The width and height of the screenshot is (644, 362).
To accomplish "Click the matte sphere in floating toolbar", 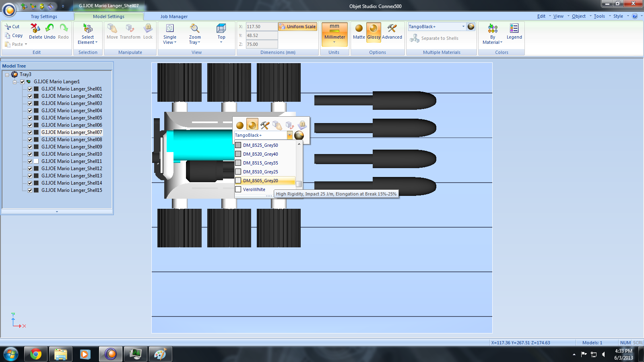I will tap(240, 125).
